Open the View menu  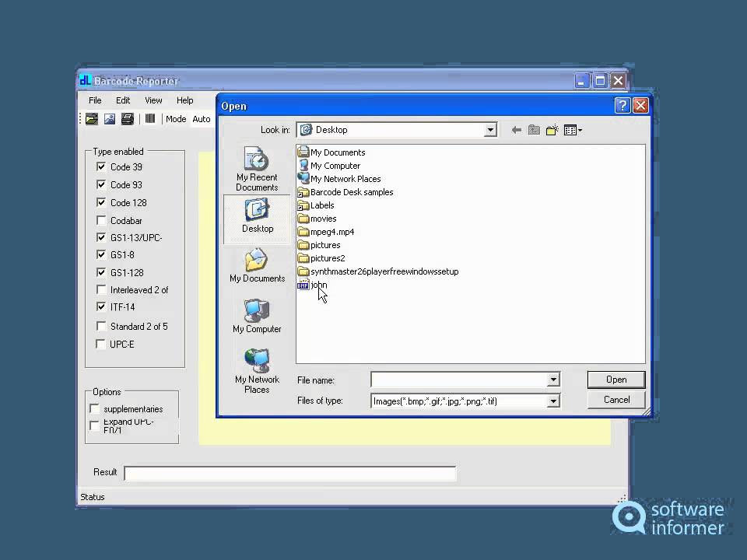[x=153, y=100]
